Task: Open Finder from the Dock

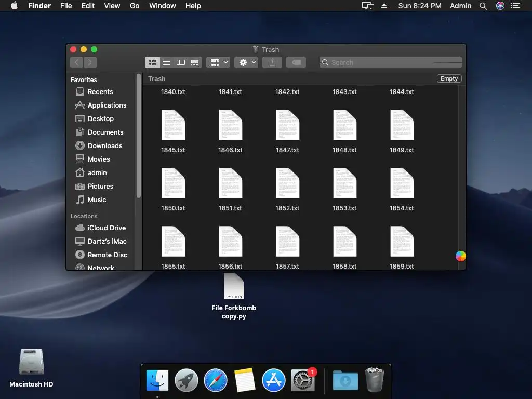Action: pyautogui.click(x=157, y=380)
